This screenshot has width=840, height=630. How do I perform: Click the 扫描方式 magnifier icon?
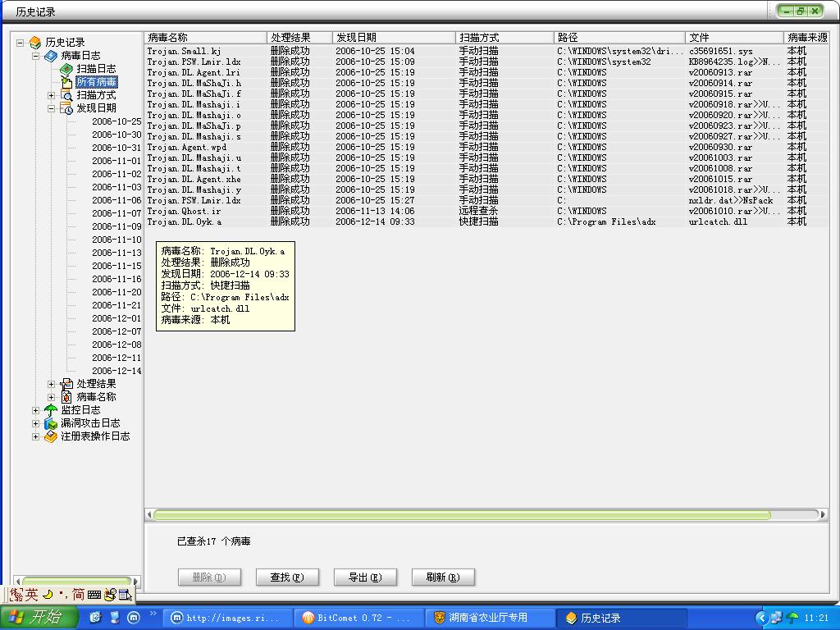click(66, 95)
